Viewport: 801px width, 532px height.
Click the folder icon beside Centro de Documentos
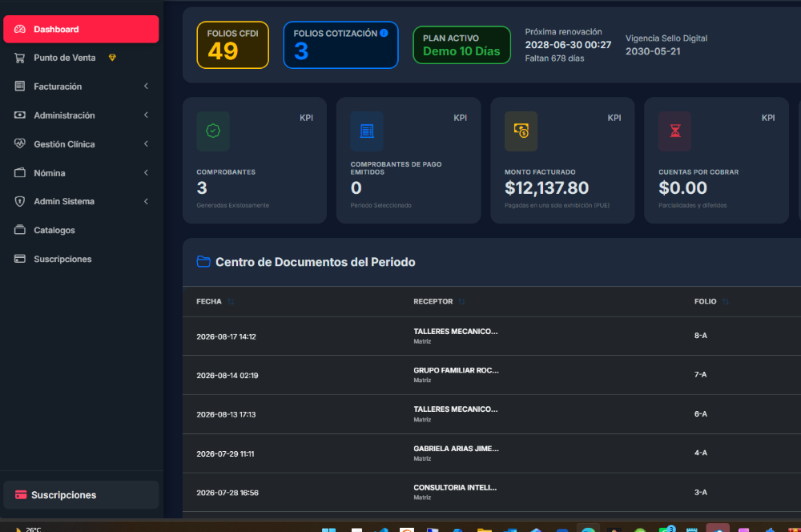click(203, 262)
